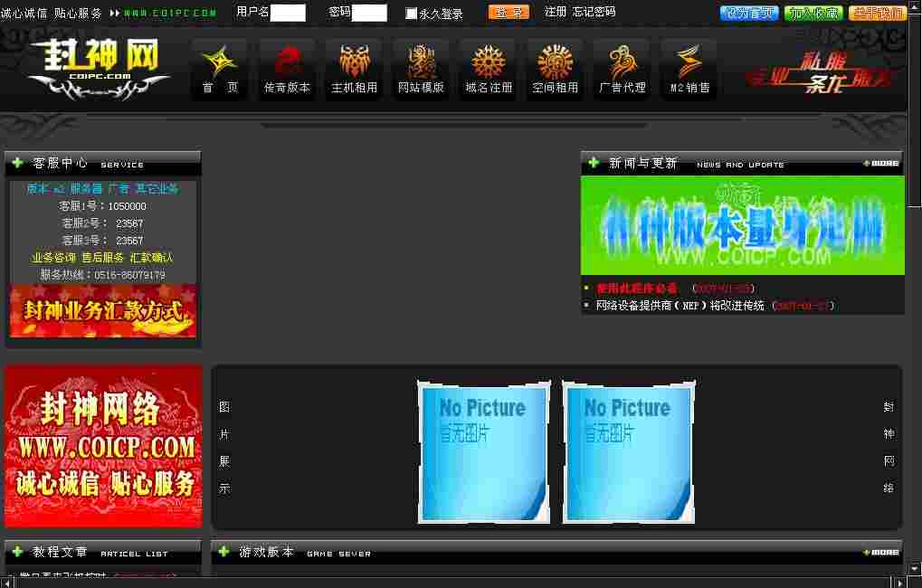This screenshot has height=588, width=922.
Task: Expand MORE in the 游戏版本 panel
Action: click(881, 552)
